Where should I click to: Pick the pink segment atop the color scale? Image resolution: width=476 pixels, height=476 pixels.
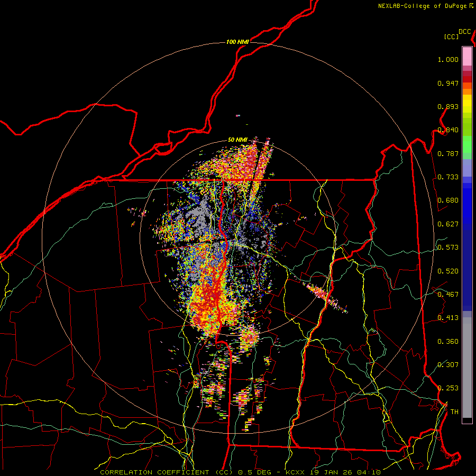click(467, 57)
